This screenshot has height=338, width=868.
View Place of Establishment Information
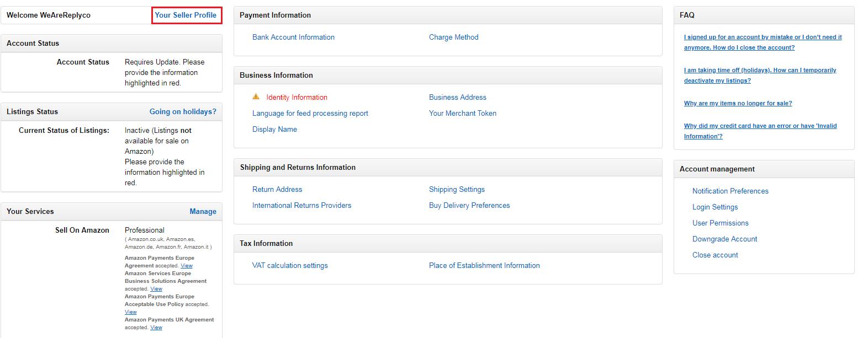(484, 266)
